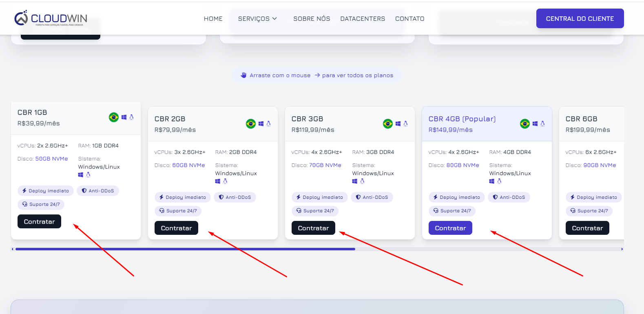Click Suporte 24/7 badge on CBR 3GB
This screenshot has height=314, width=644.
315,211
